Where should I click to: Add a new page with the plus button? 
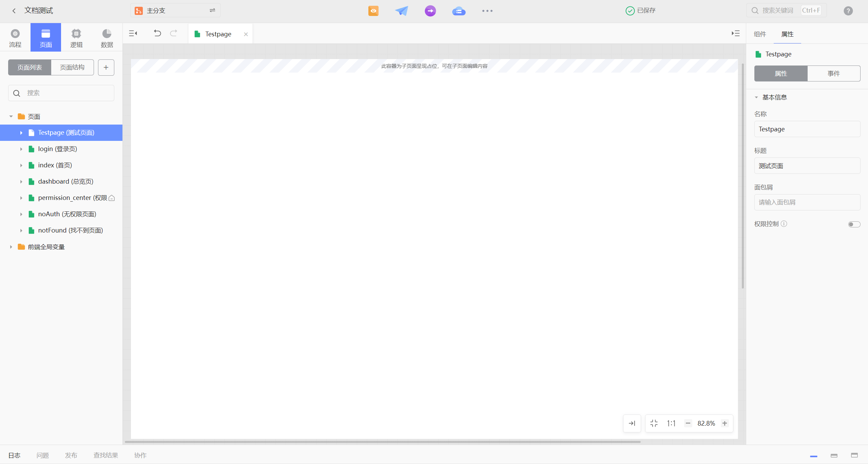[x=106, y=67]
